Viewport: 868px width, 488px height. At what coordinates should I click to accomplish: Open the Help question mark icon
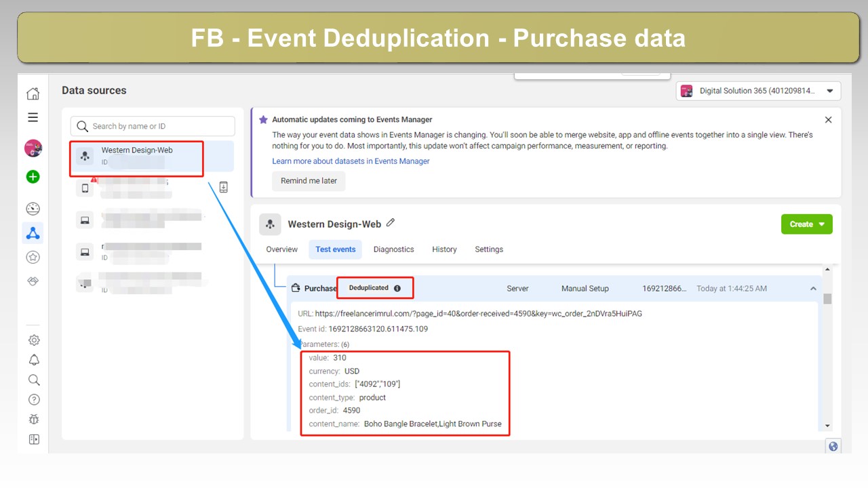point(34,400)
